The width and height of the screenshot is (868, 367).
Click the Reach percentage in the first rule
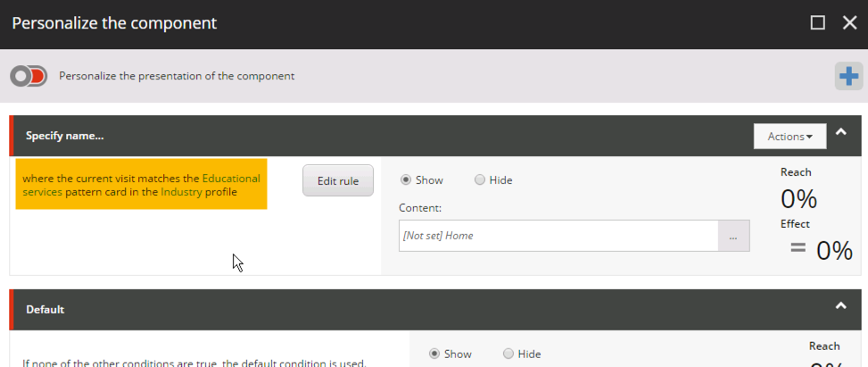tap(798, 199)
